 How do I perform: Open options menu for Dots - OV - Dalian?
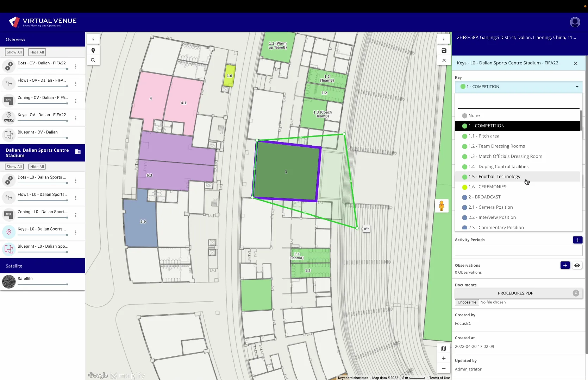[76, 66]
